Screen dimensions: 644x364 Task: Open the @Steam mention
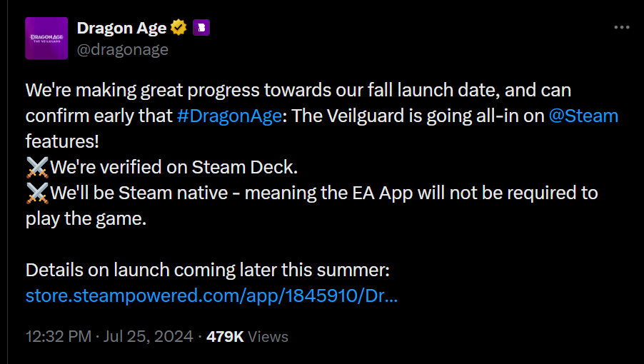(583, 116)
